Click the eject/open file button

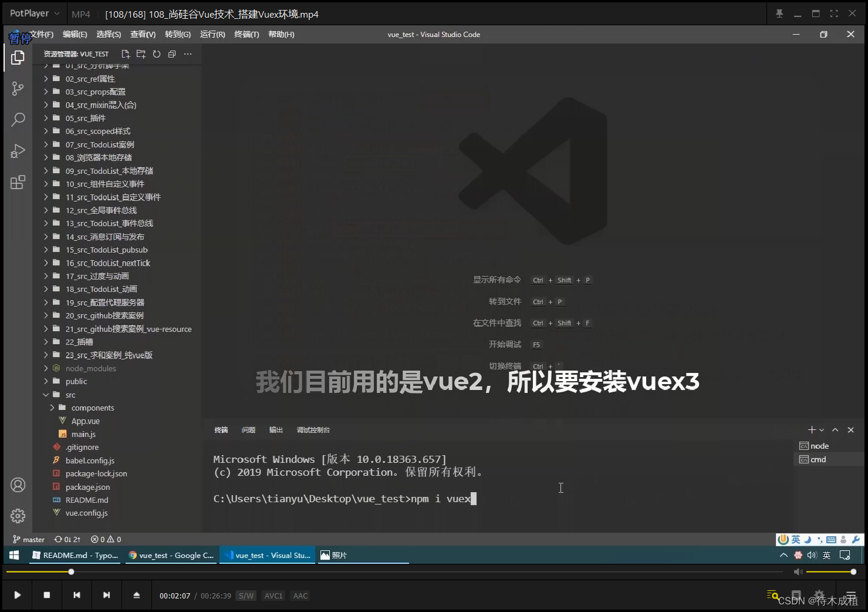[137, 595]
